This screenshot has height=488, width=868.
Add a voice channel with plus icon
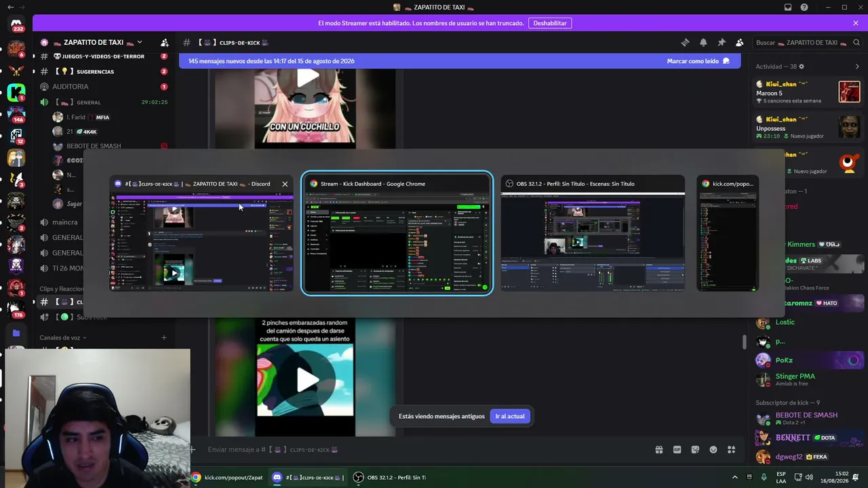[164, 338]
